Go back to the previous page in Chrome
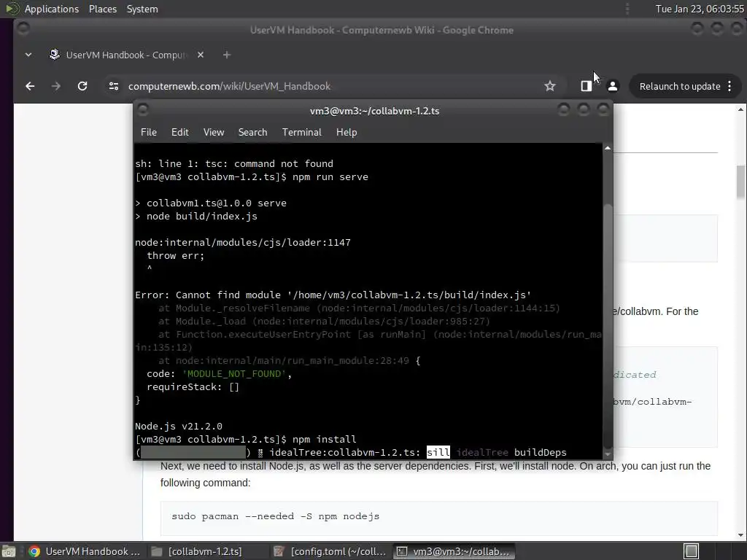The width and height of the screenshot is (747, 560). [x=30, y=86]
